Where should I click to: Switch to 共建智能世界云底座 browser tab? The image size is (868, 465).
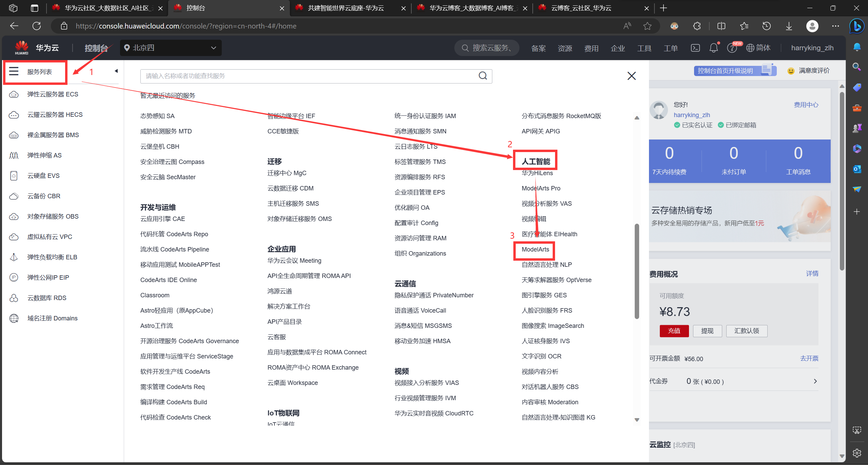(346, 8)
